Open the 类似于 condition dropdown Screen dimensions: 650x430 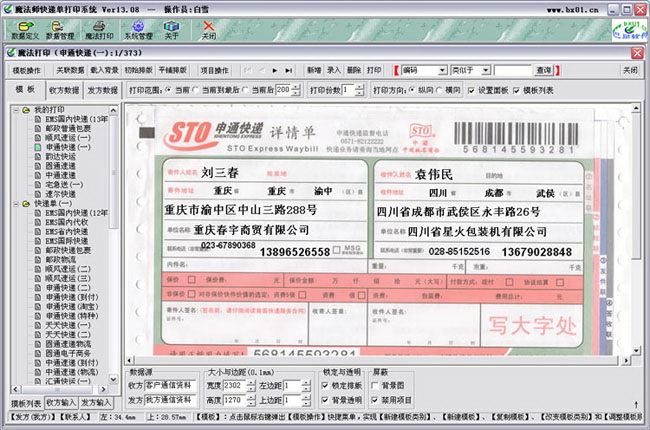pos(486,70)
